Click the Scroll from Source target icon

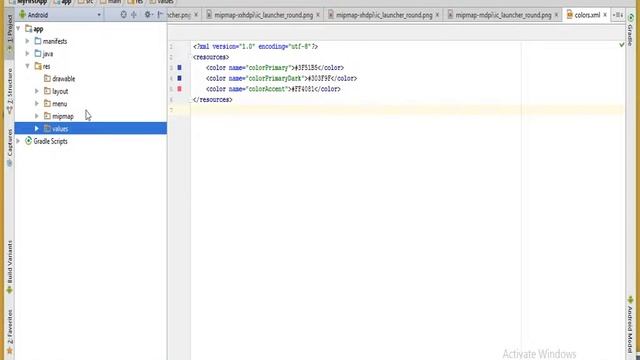point(123,15)
